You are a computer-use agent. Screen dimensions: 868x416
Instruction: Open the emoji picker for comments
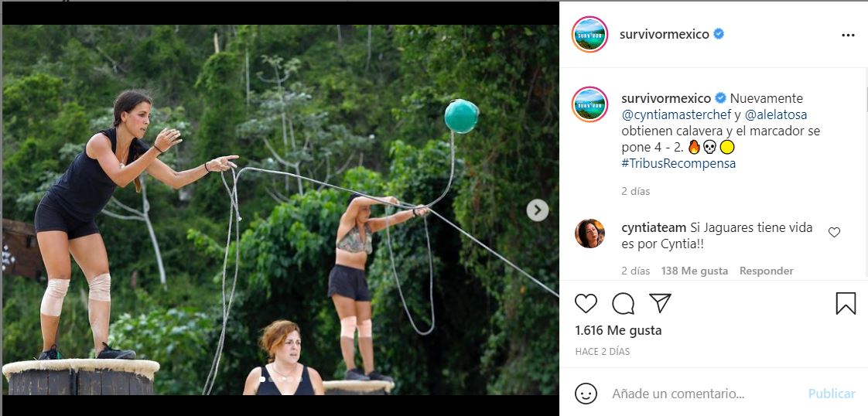(586, 394)
